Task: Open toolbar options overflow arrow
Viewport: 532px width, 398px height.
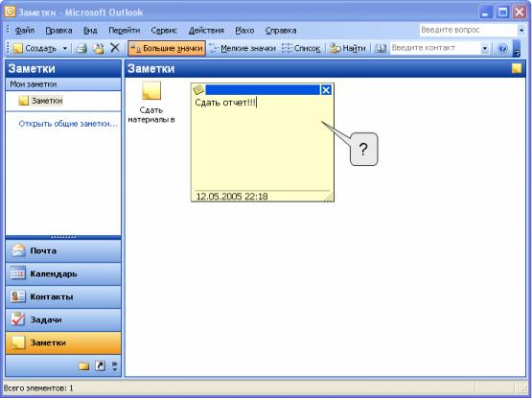Action: 517,49
